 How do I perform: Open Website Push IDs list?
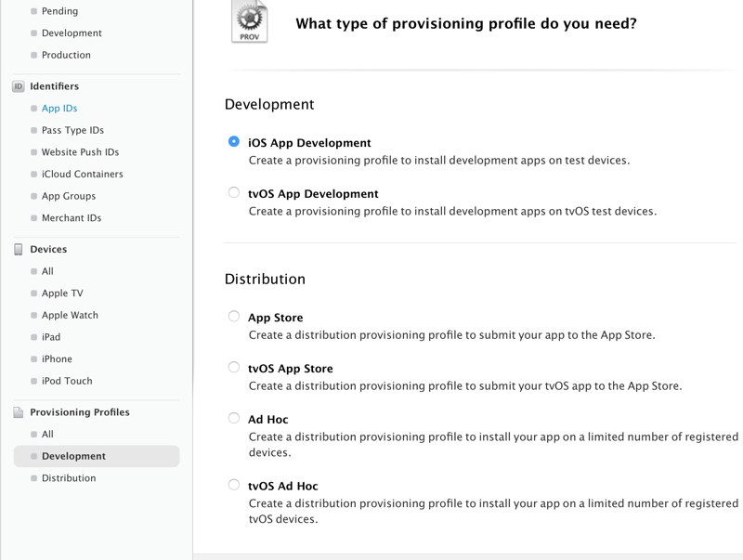pos(80,152)
